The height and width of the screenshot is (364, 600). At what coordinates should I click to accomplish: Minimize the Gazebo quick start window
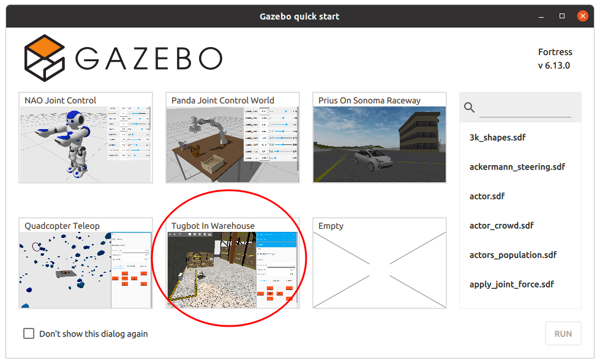[540, 15]
